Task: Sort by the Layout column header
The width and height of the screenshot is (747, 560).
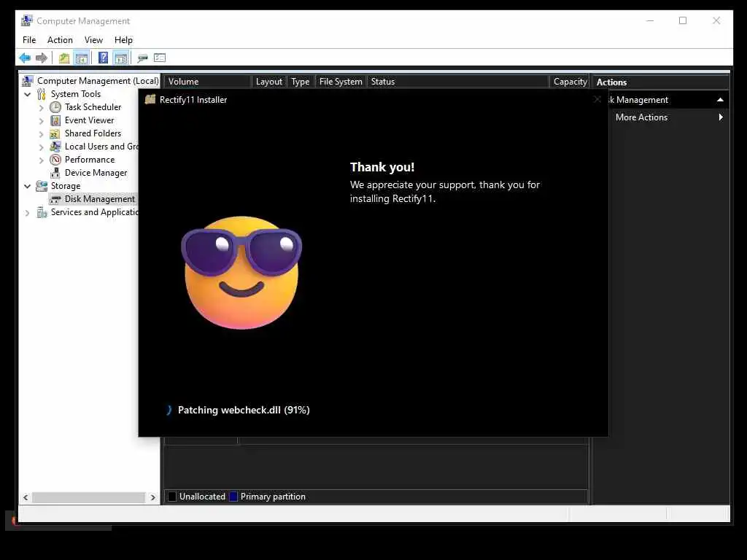Action: coord(268,82)
